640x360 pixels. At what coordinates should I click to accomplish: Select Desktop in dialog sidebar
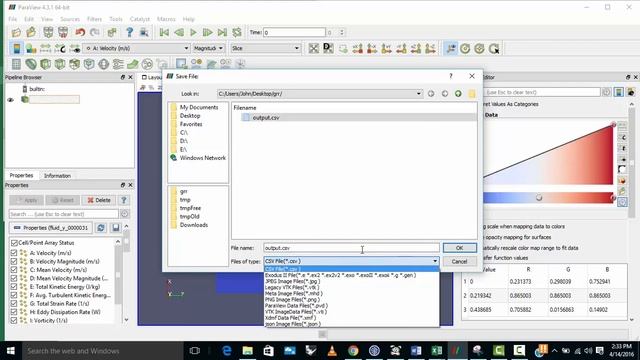pos(190,116)
